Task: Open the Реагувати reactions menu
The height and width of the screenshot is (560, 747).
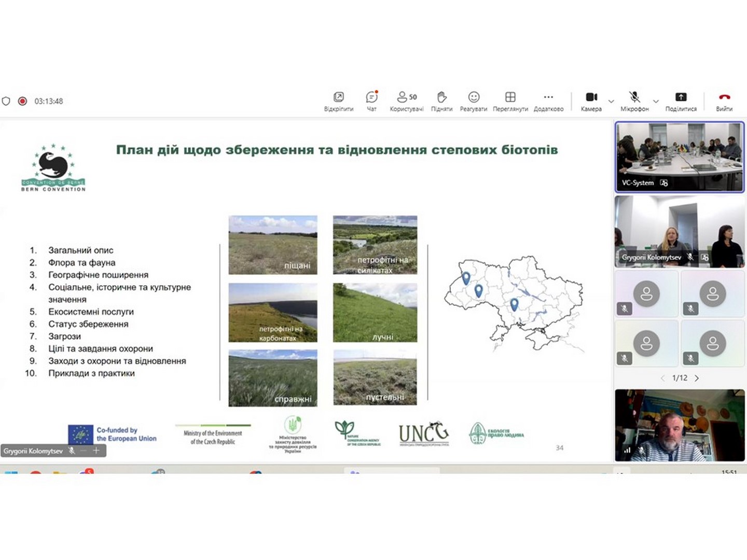Action: (473, 101)
